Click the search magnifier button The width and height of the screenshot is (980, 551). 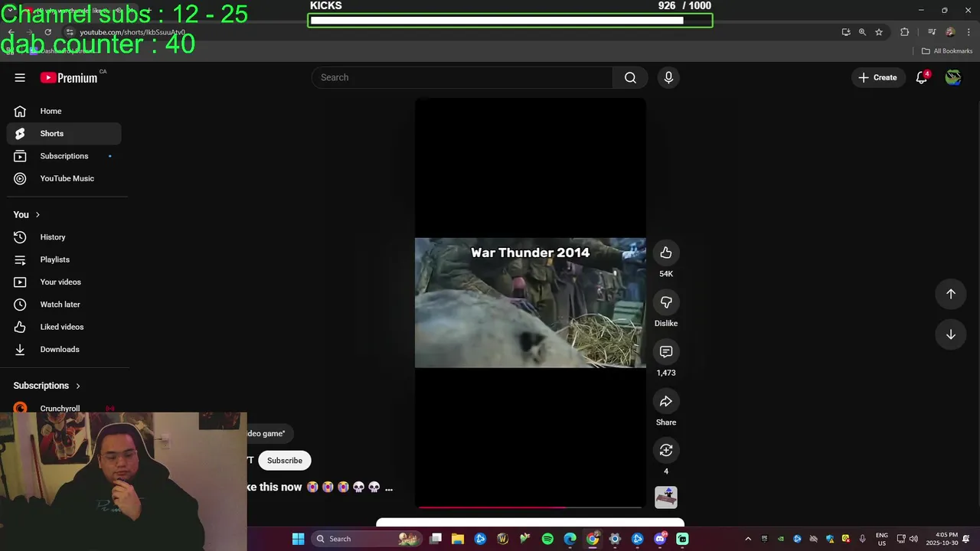point(630,77)
